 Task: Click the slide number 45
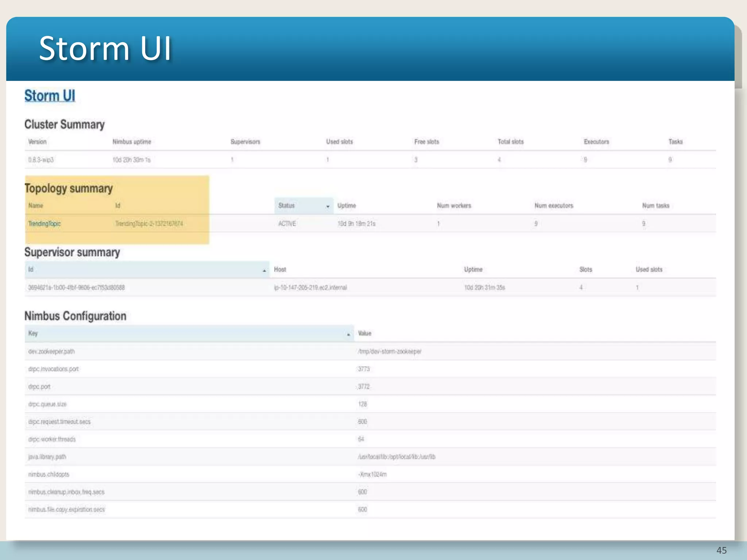(721, 550)
